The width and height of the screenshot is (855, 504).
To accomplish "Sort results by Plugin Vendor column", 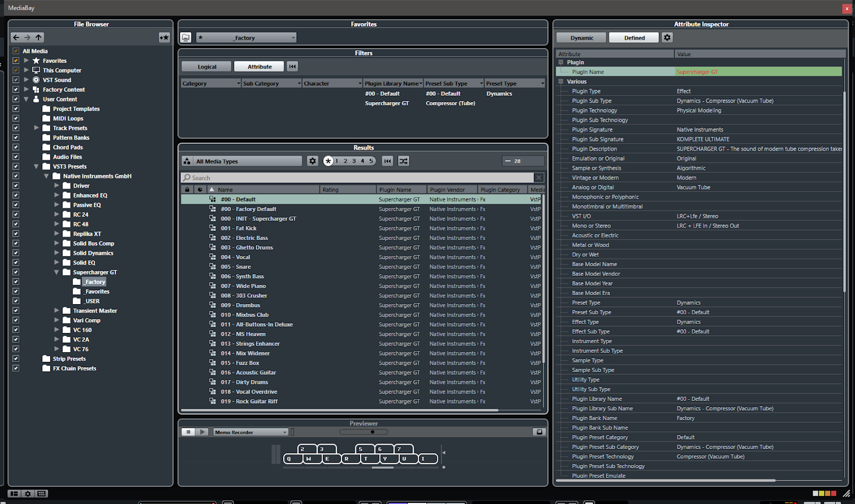I will (452, 189).
